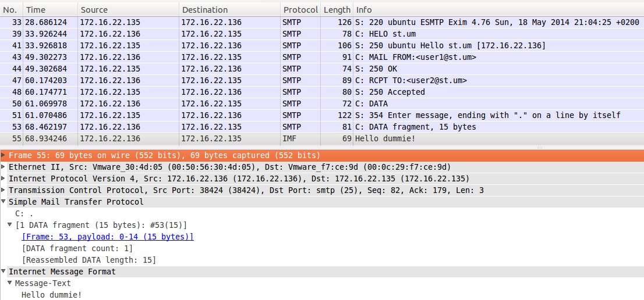Click the TCP Src Port: 38424 details row
The width and height of the screenshot is (644, 300).
(x=322, y=190)
